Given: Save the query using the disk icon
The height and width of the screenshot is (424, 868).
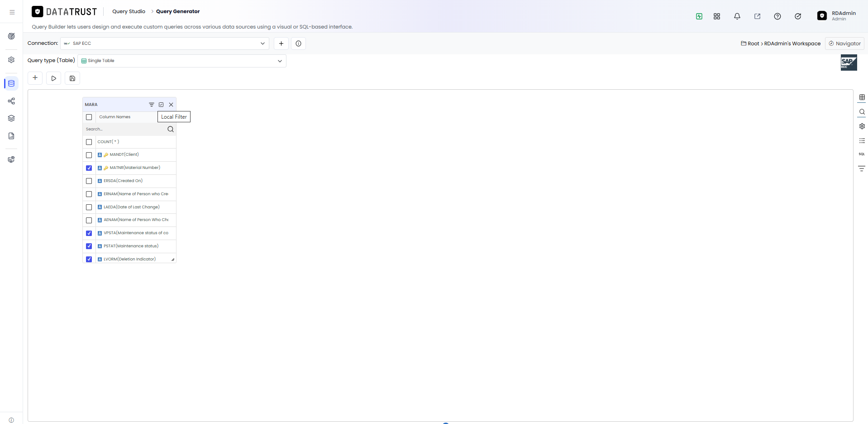Looking at the screenshot, I should pyautogui.click(x=72, y=78).
